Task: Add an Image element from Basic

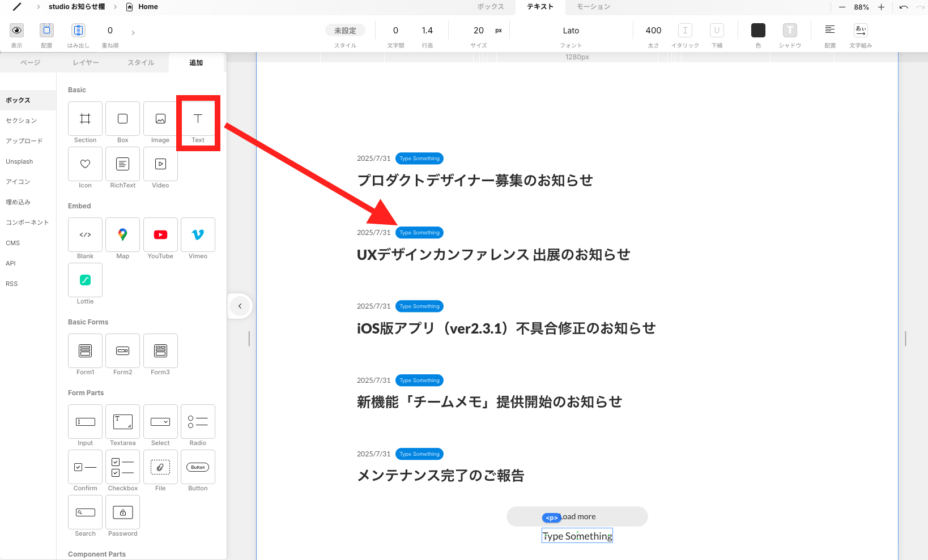Action: pos(160,119)
